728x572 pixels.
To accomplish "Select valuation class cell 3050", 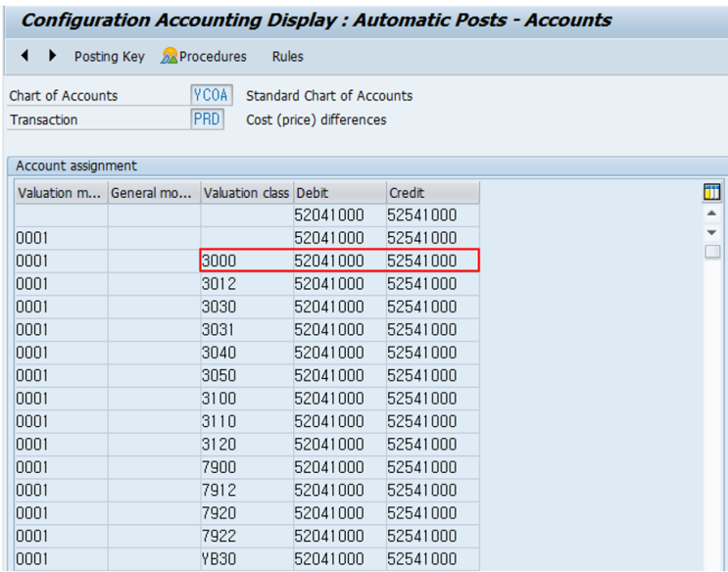I will pos(247,375).
